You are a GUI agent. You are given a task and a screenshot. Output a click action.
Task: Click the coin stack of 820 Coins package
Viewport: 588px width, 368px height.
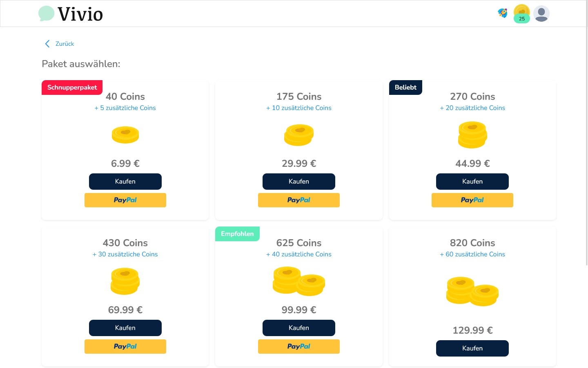tap(472, 291)
